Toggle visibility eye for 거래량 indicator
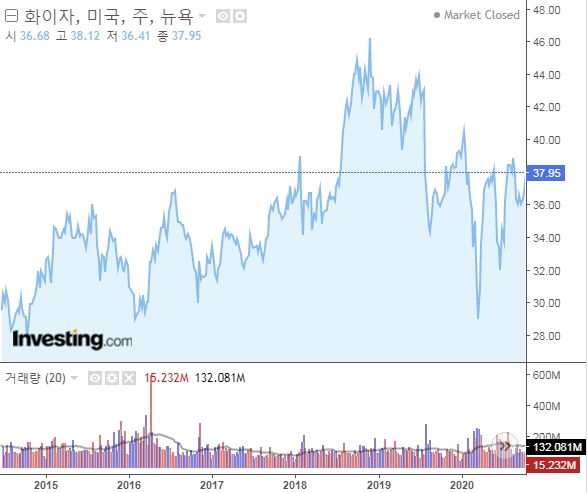 pos(95,378)
